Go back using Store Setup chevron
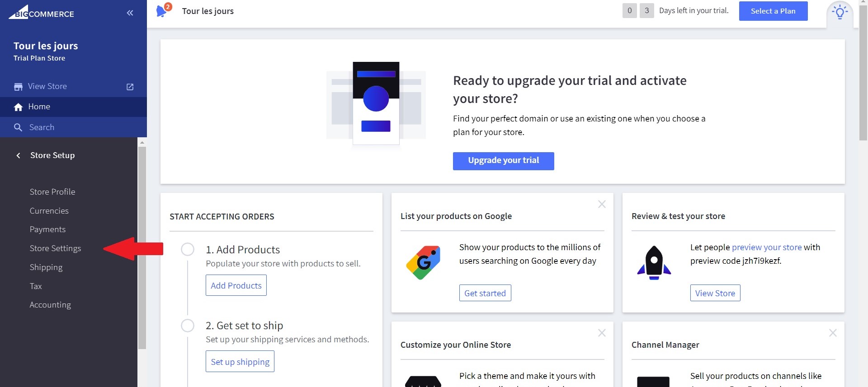Image resolution: width=868 pixels, height=387 pixels. click(19, 155)
